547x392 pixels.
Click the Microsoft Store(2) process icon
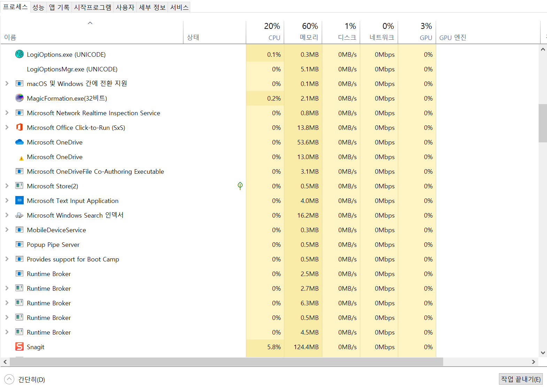pos(20,186)
